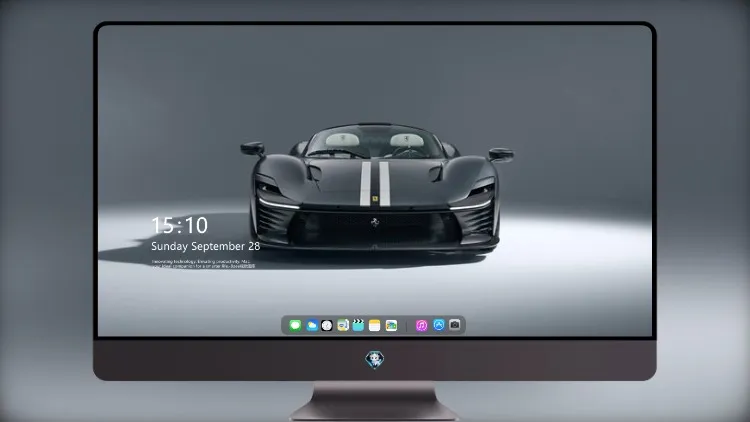Click the dock separator line
The image size is (750, 422).
407,326
